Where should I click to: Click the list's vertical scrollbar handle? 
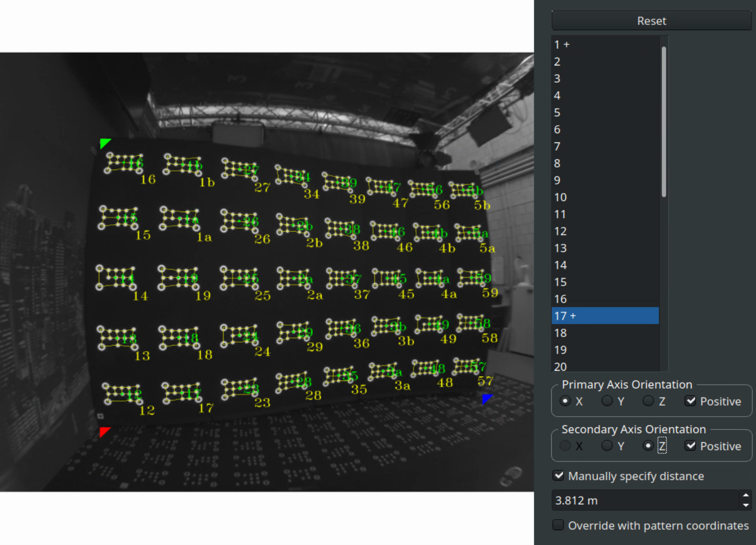tap(664, 121)
